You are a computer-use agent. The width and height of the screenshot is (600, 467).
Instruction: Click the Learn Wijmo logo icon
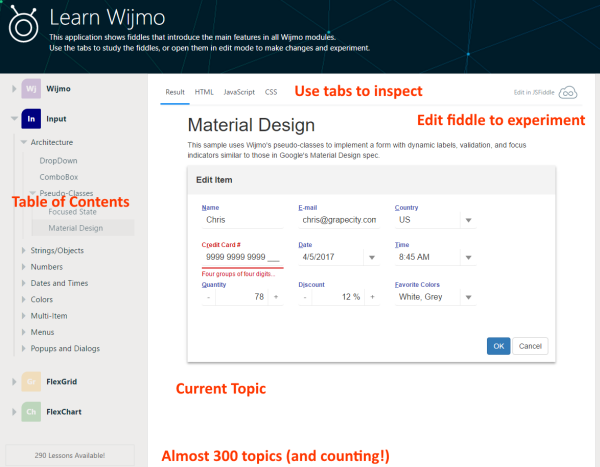tap(24, 24)
